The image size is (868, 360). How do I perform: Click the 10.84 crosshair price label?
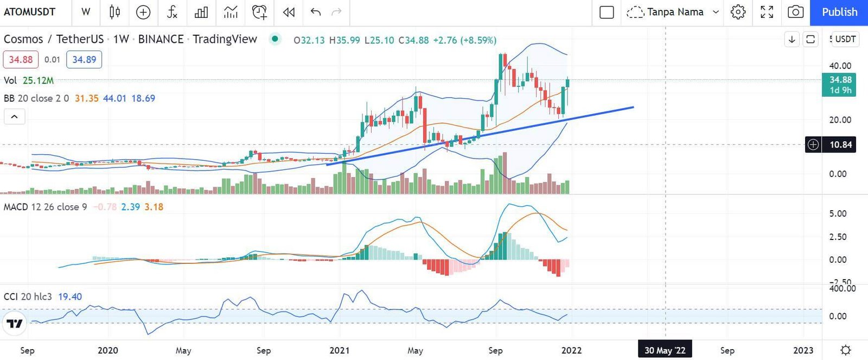point(840,144)
